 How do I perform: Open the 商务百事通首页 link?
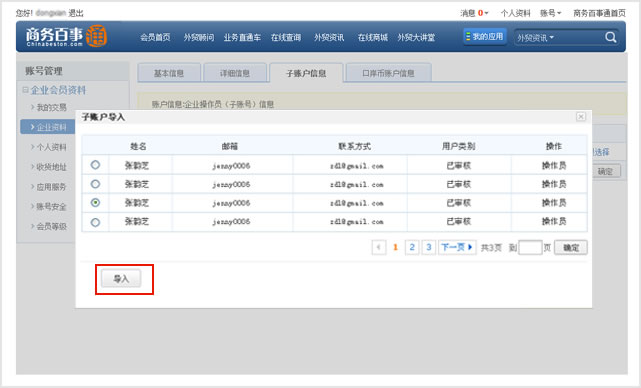[599, 13]
